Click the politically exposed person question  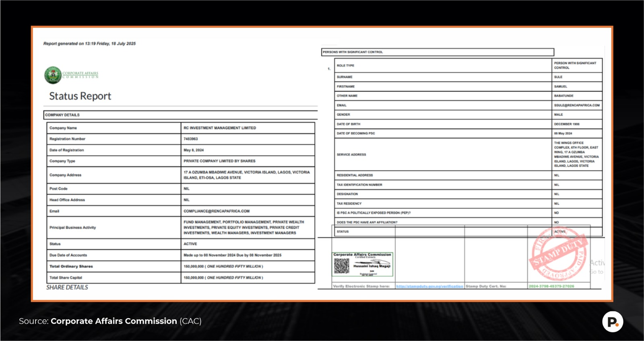tap(374, 213)
